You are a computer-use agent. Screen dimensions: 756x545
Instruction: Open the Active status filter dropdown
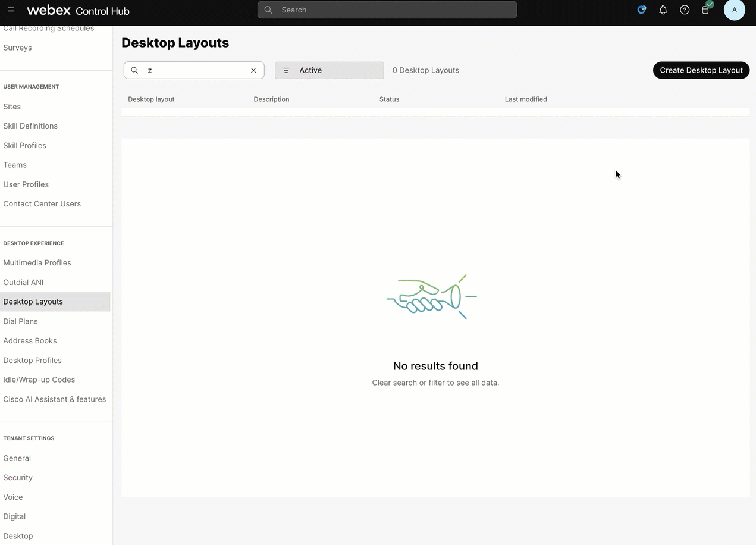(329, 70)
